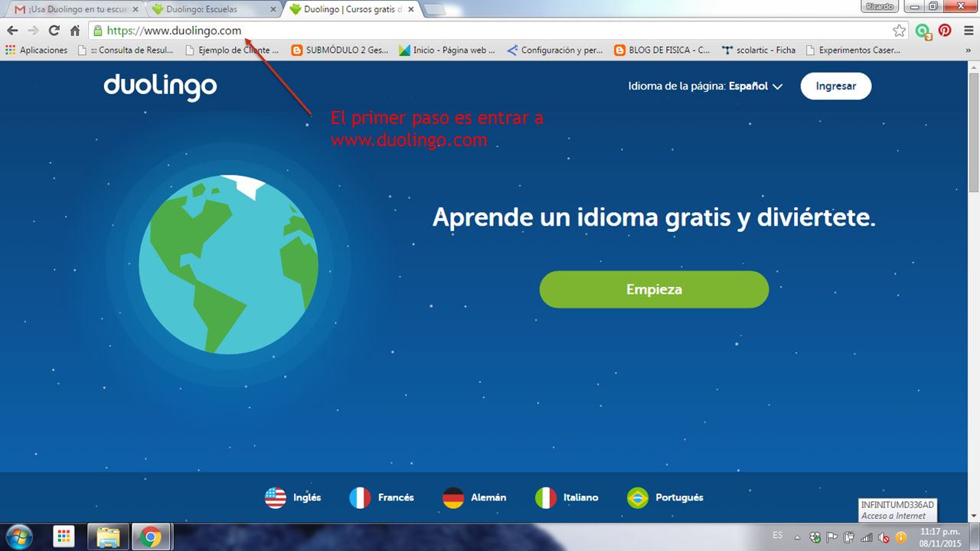Image resolution: width=980 pixels, height=551 pixels.
Task: Click the Chrome taskbar icon
Action: tap(152, 537)
